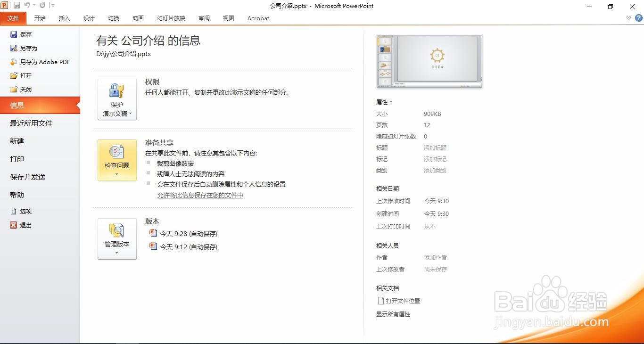Click the Redo icon in quick access toolbar
This screenshot has height=344, width=644.
42,5
